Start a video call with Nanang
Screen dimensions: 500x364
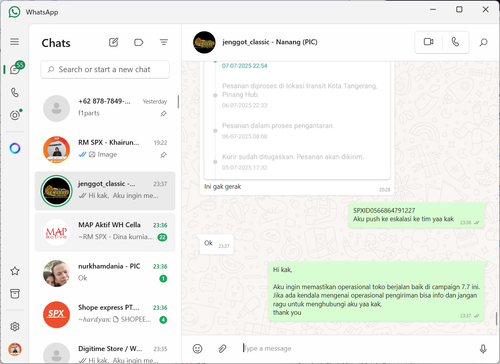pos(428,42)
